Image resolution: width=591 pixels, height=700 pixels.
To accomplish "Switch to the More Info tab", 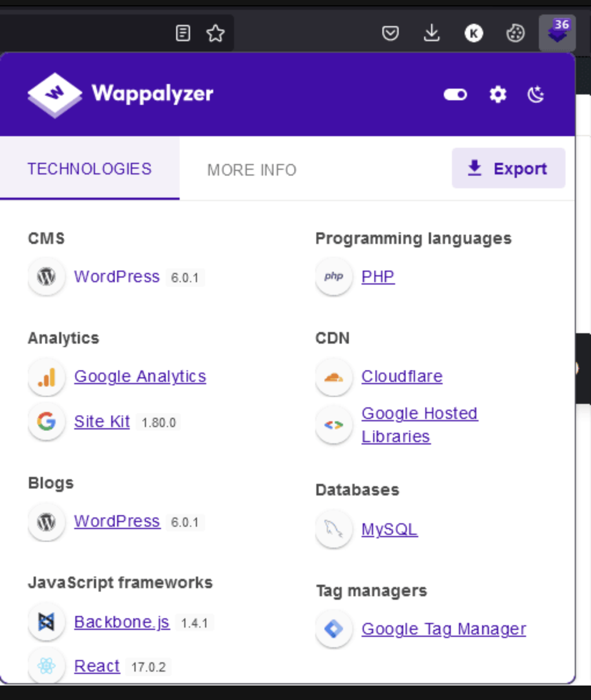I will click(252, 170).
